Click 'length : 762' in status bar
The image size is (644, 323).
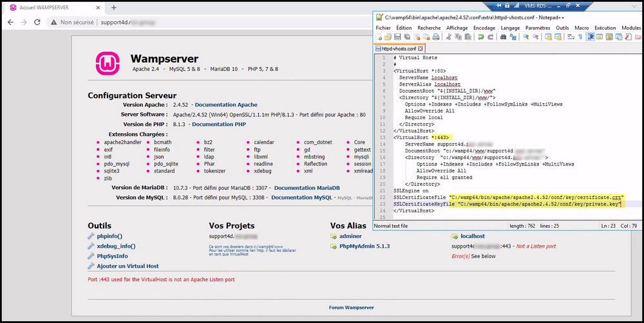point(523,226)
